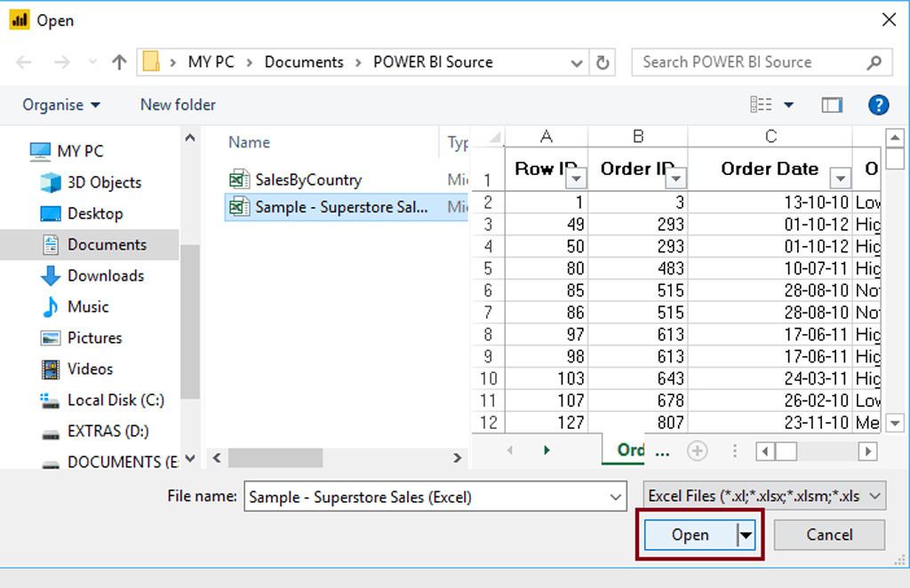The height and width of the screenshot is (588, 910).
Task: Open Local Disk (C:) in sidebar
Action: (116, 400)
